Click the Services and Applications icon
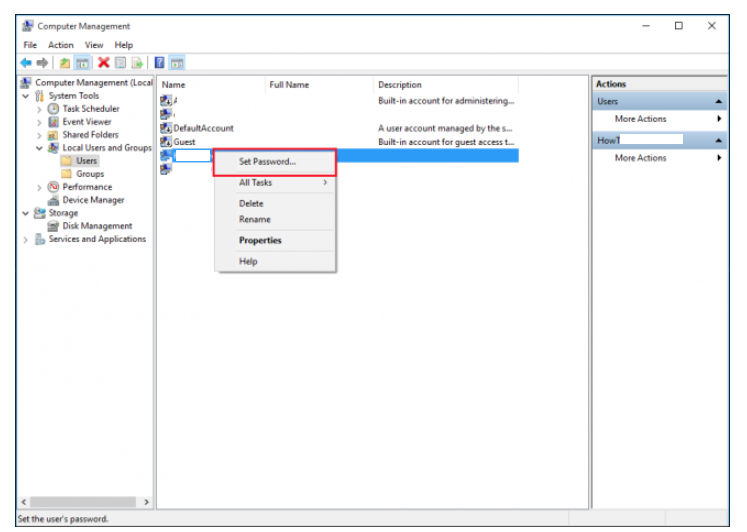747x532 pixels. click(40, 239)
